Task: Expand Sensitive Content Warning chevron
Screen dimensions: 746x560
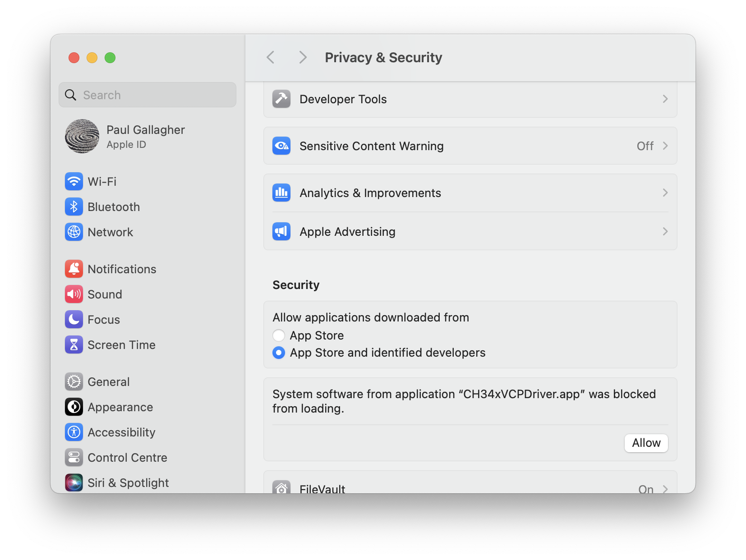Action: pyautogui.click(x=665, y=146)
